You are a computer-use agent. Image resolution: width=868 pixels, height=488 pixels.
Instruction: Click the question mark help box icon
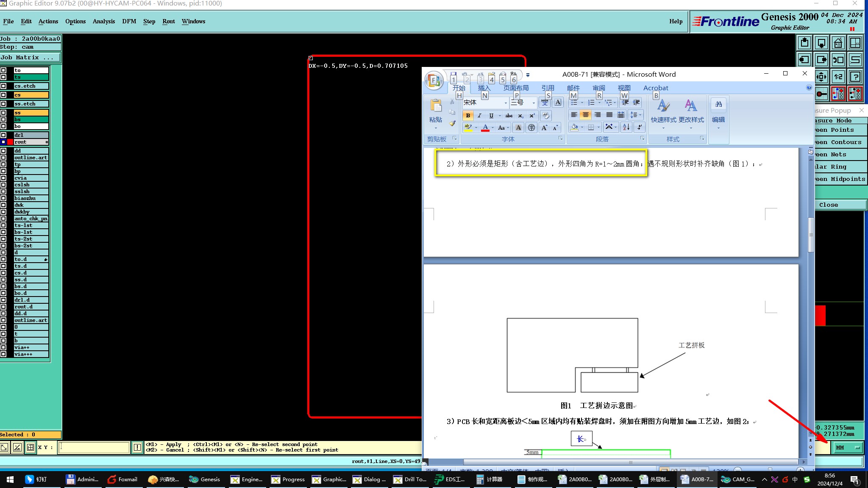[855, 77]
